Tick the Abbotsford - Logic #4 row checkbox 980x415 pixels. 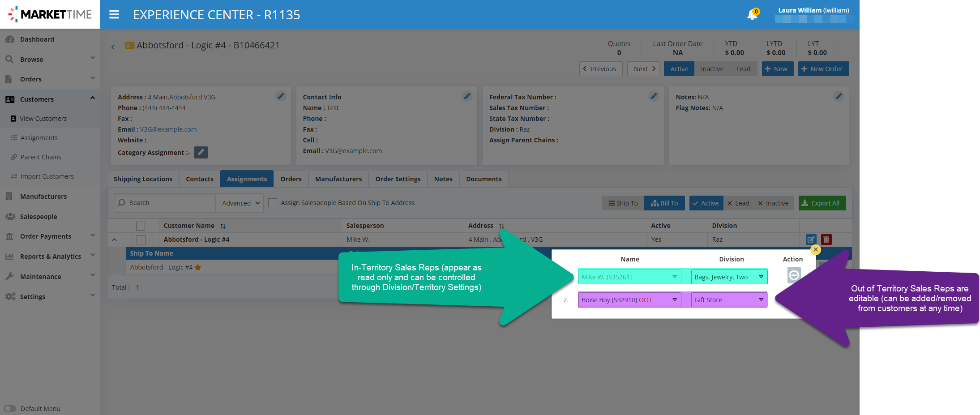141,240
